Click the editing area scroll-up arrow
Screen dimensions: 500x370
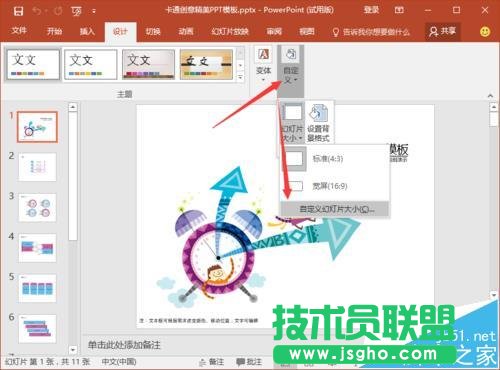pos(494,107)
